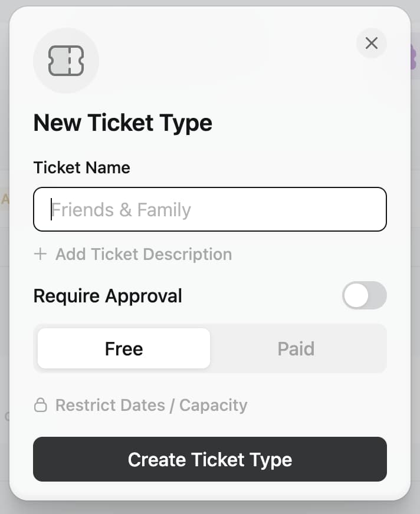This screenshot has height=514, width=420.
Task: Click the Ticket Name label
Action: pyautogui.click(x=81, y=167)
